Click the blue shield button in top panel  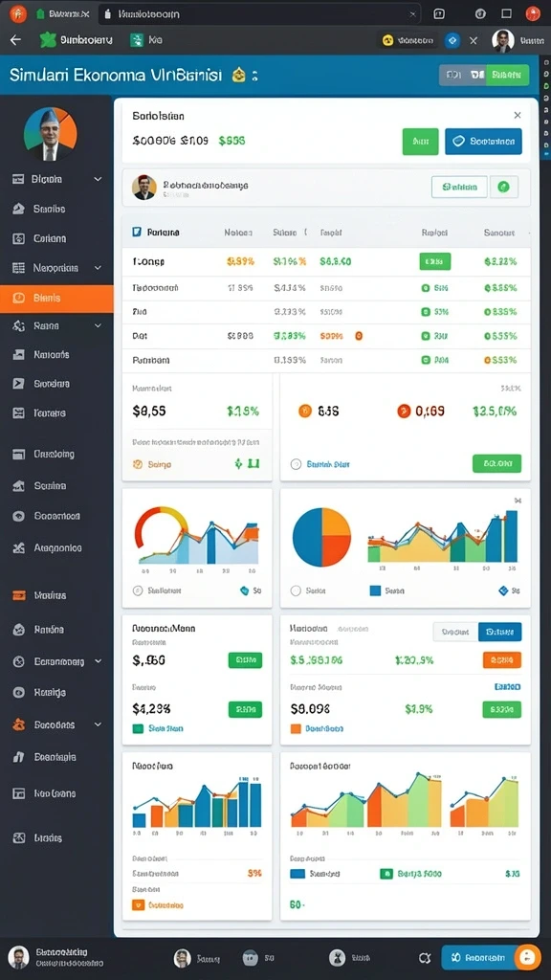click(483, 142)
